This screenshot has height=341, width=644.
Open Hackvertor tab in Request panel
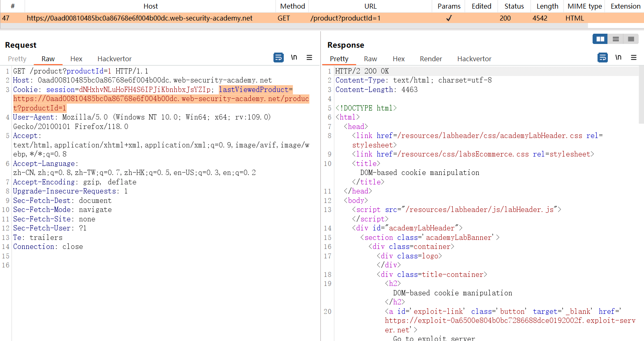[x=114, y=59]
